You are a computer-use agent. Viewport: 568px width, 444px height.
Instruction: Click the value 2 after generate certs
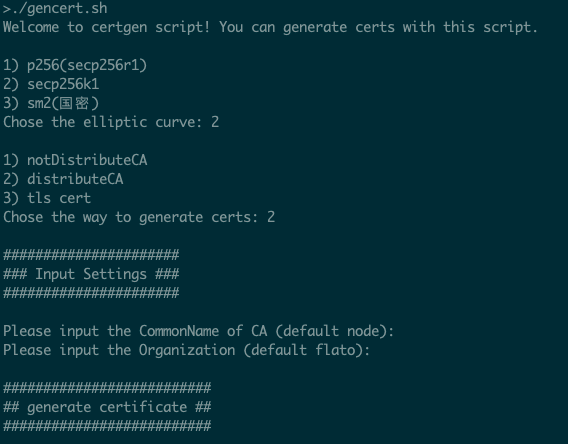point(271,217)
